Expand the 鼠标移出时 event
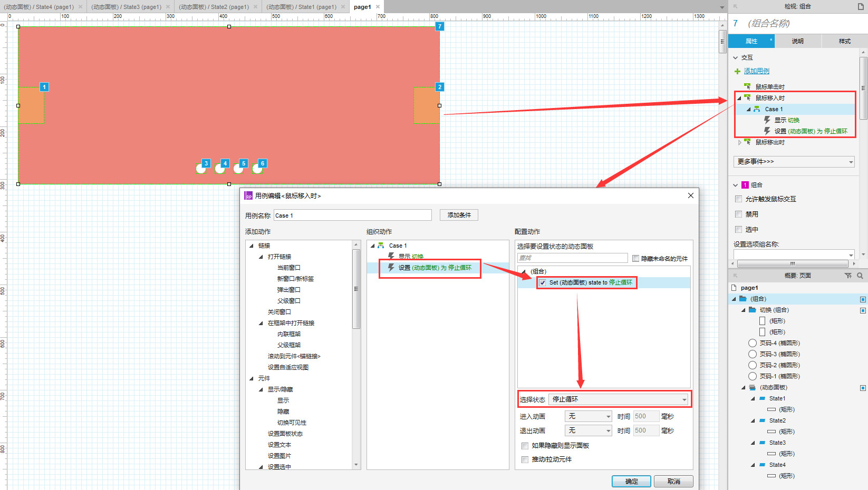Viewport: 868px width, 490px height. 739,142
